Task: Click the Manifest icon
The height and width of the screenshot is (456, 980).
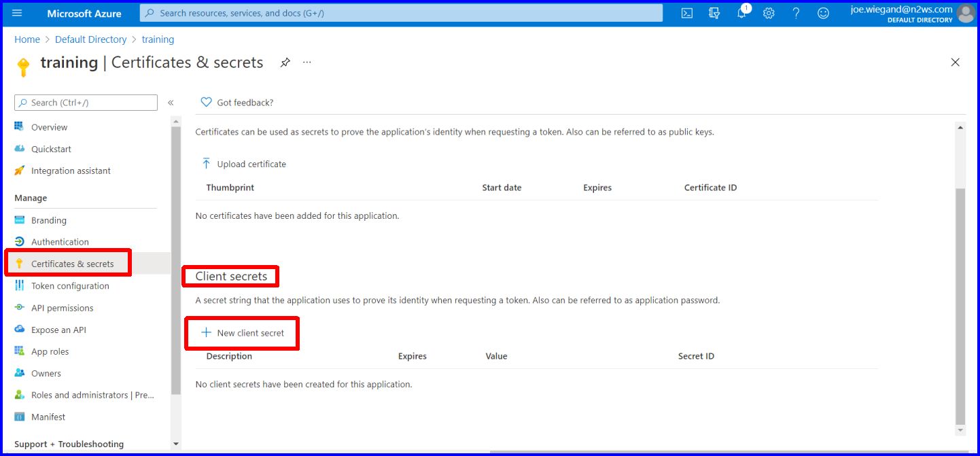Action: (19, 417)
